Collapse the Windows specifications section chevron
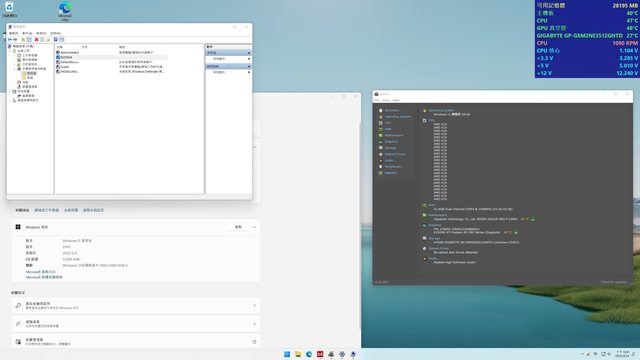The width and height of the screenshot is (640, 360). pos(254,227)
